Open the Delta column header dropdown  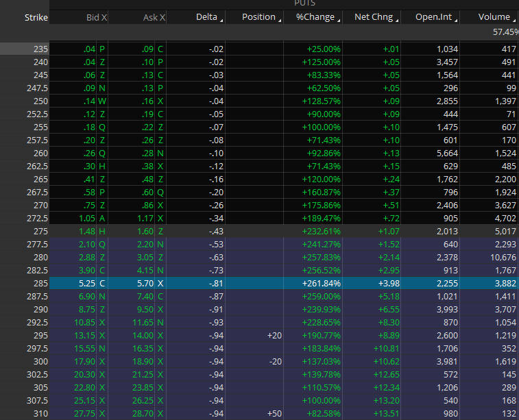point(221,19)
